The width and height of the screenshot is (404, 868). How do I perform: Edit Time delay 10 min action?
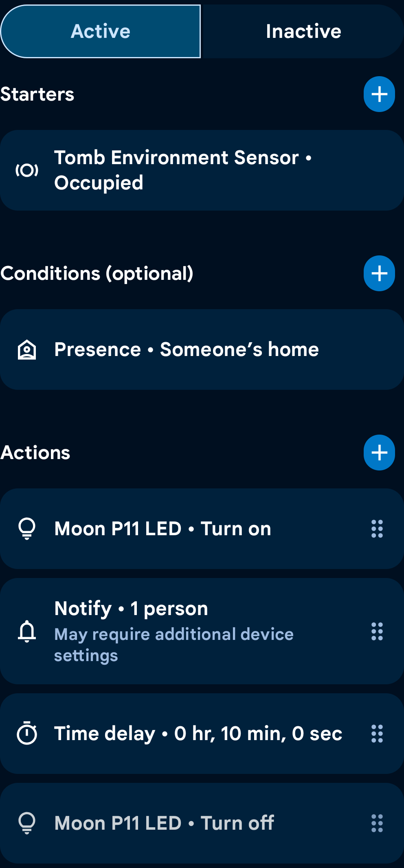coord(198,734)
